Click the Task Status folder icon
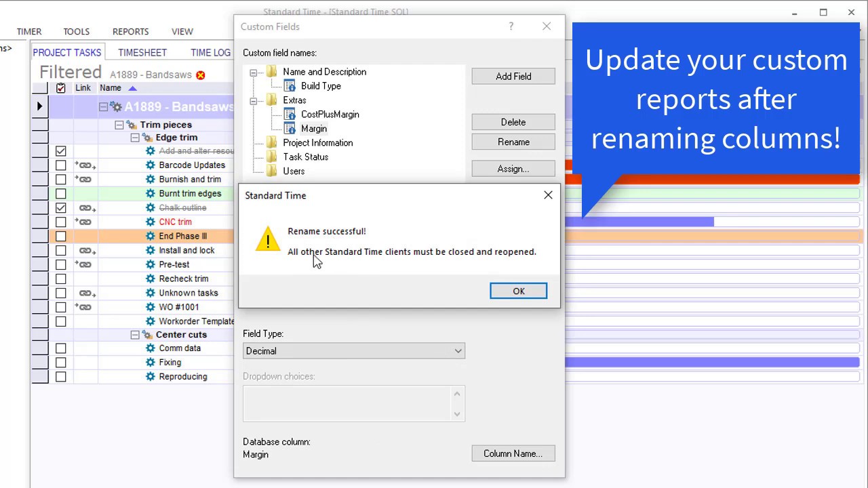868x488 pixels. [272, 157]
